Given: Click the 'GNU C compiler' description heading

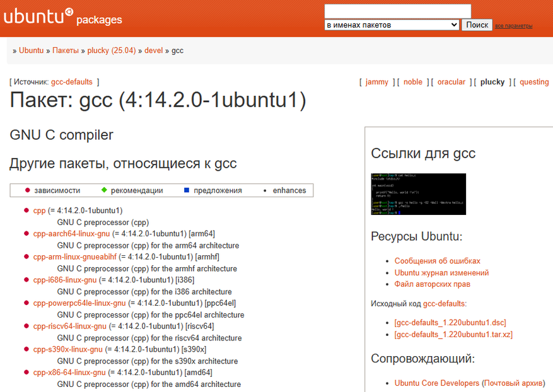Looking at the screenshot, I should pos(61,135).
